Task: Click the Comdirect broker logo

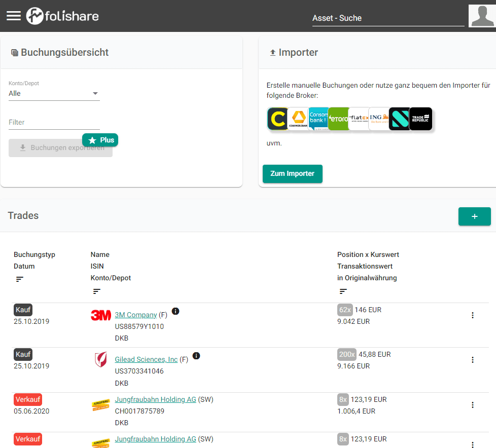Action: tap(277, 119)
